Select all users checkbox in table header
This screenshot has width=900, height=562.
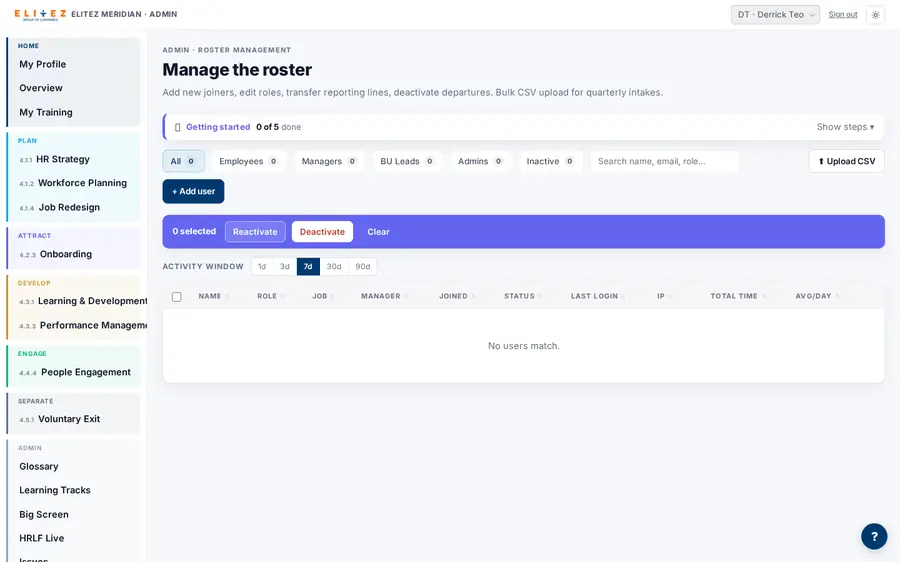[177, 297]
